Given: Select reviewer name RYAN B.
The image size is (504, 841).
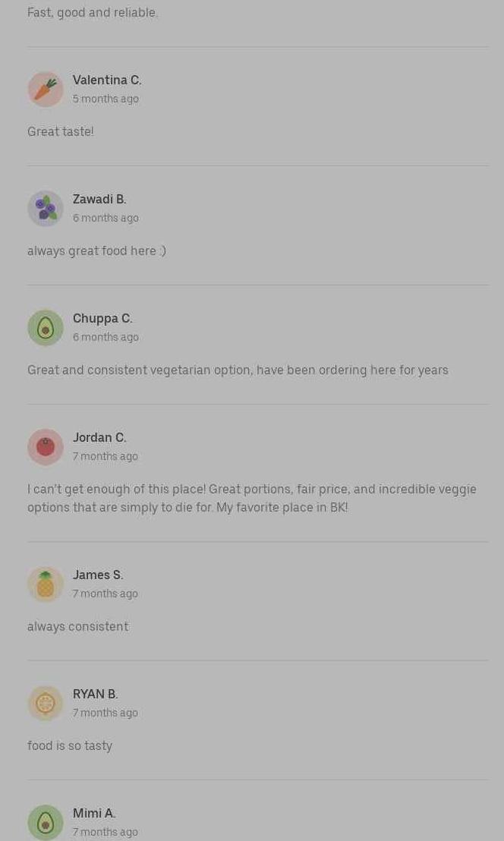Looking at the screenshot, I should coord(96,694).
